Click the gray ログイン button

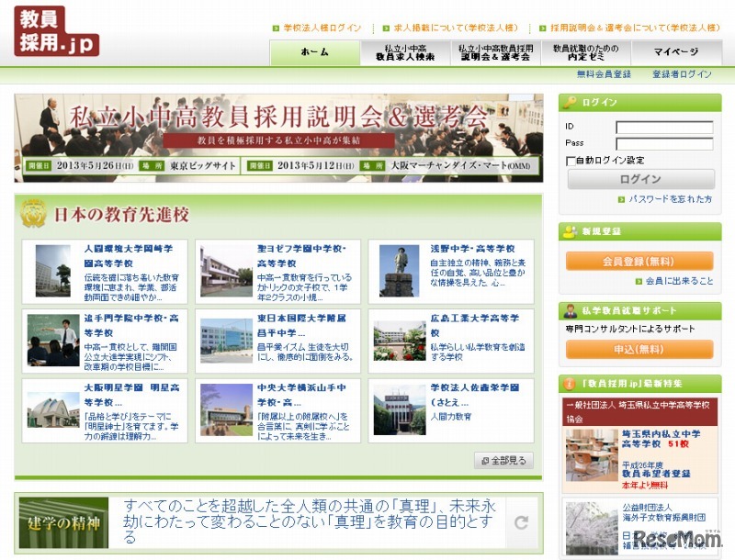coord(640,179)
